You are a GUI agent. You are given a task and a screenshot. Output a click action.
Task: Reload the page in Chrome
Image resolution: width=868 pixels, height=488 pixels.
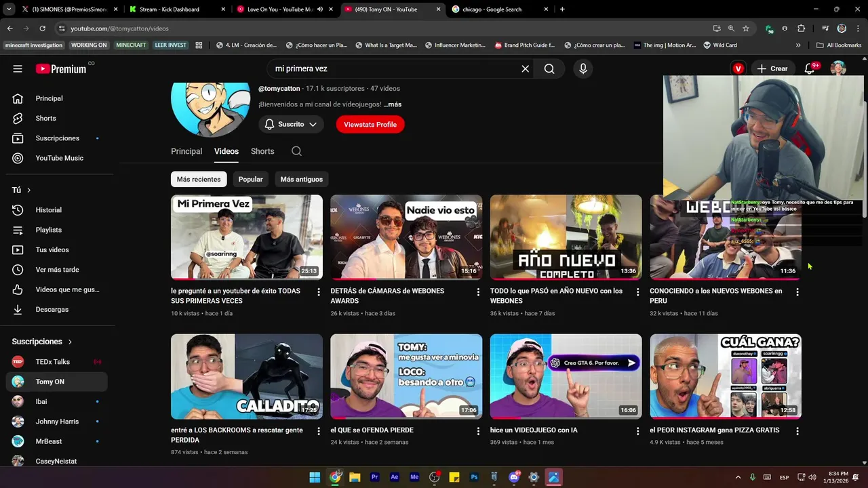42,28
